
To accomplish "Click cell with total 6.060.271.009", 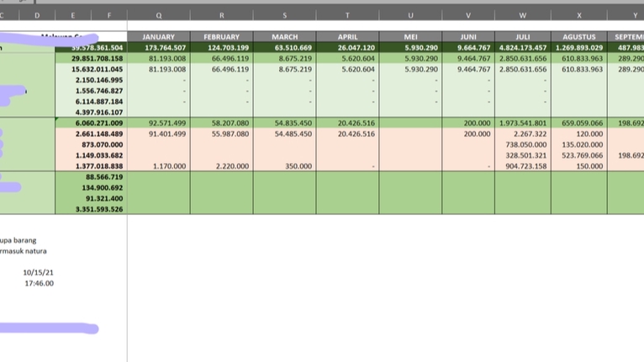I will click(x=91, y=123).
